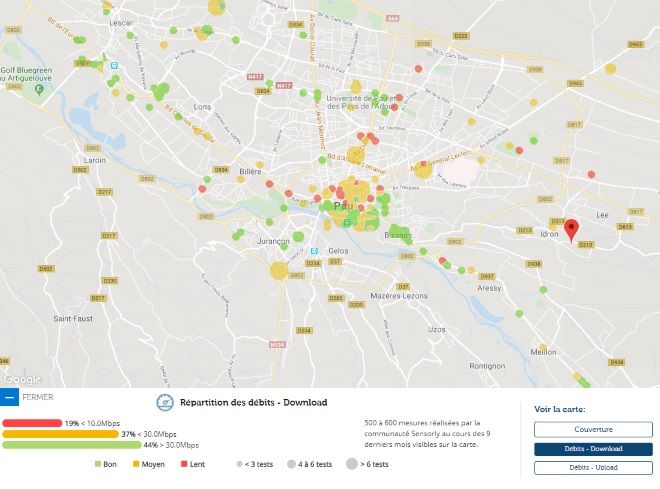Click the red 19% speed bar
The width and height of the screenshot is (660, 489).
tap(32, 423)
